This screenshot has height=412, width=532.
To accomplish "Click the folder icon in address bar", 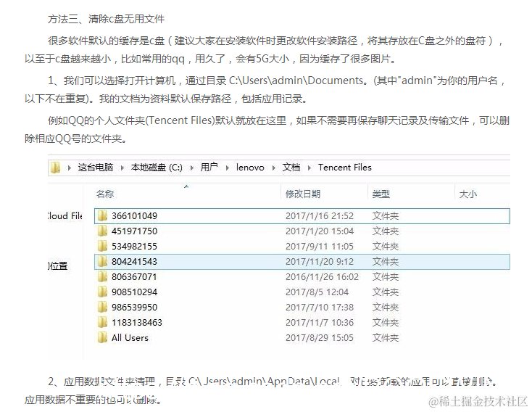I will click(55, 168).
